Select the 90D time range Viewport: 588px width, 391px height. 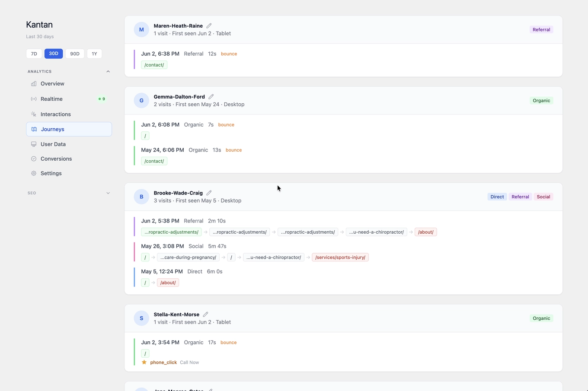click(x=75, y=54)
